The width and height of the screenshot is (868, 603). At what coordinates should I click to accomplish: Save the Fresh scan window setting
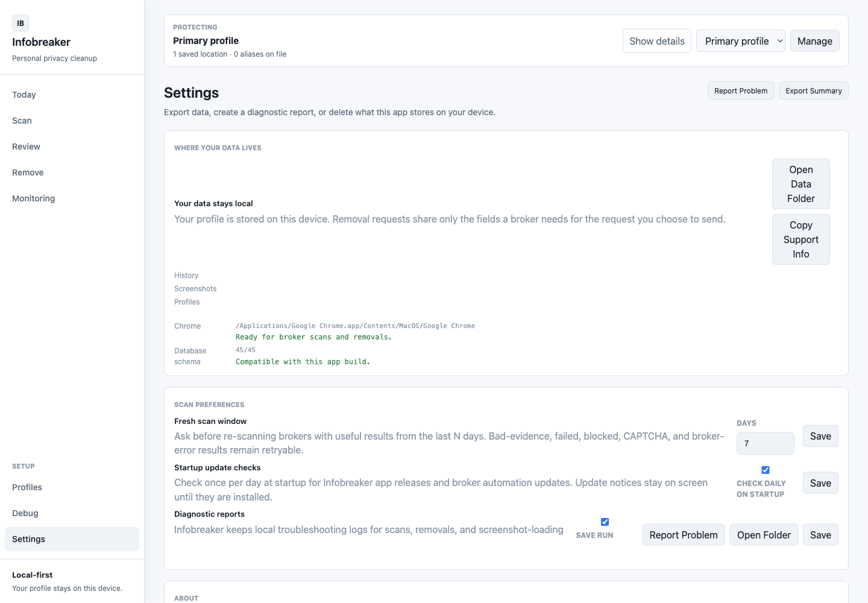[x=820, y=436]
